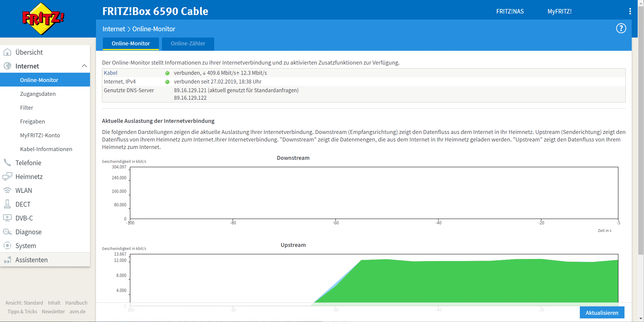Image resolution: width=644 pixels, height=322 pixels.
Task: Click the DVB-C television icon
Action: coord(7,218)
